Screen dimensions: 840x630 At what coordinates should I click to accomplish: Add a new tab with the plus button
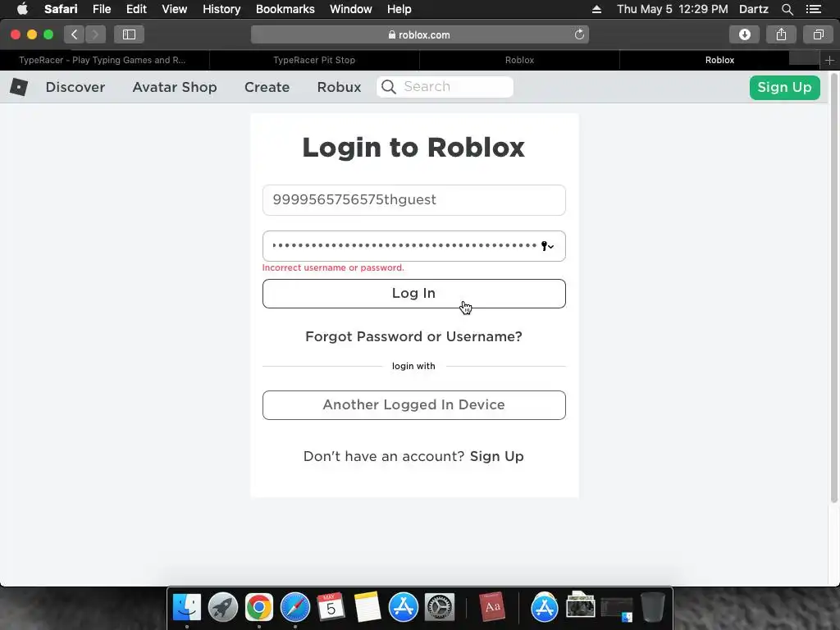829,60
